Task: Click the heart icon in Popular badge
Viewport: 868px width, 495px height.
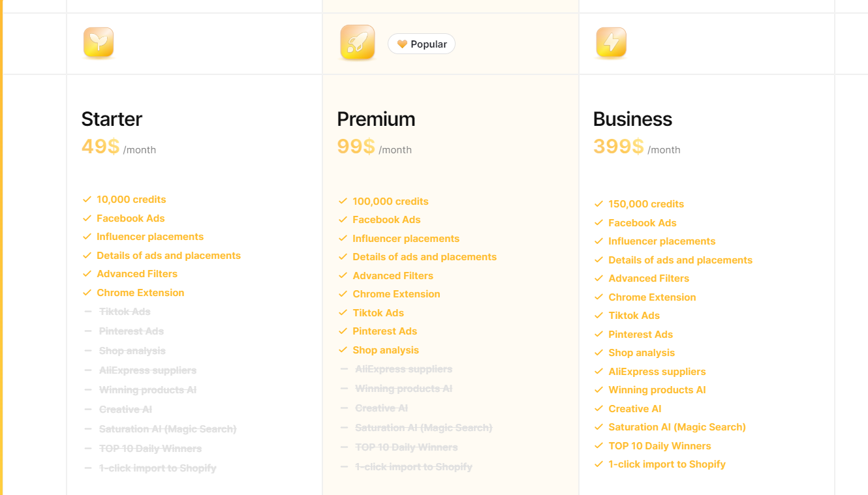Action: 402,44
